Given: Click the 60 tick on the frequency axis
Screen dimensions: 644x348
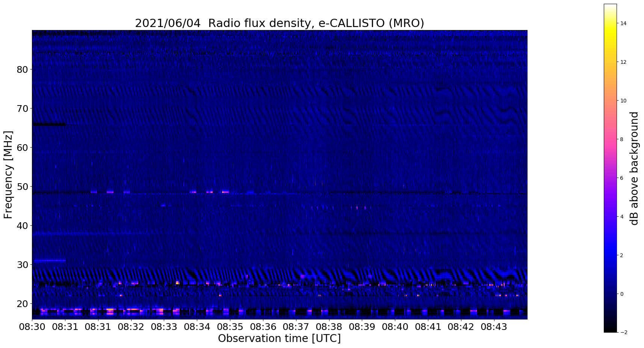Looking at the screenshot, I should pos(23,148).
